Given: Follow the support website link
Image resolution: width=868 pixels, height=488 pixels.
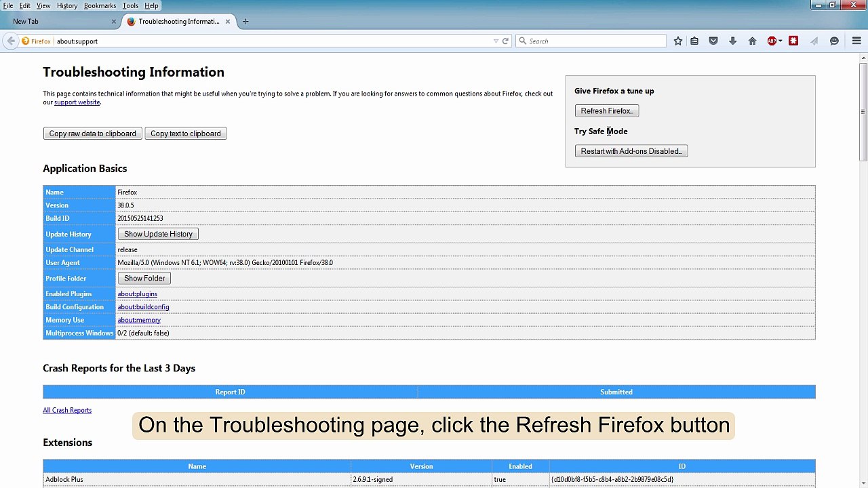Looking at the screenshot, I should 77,102.
